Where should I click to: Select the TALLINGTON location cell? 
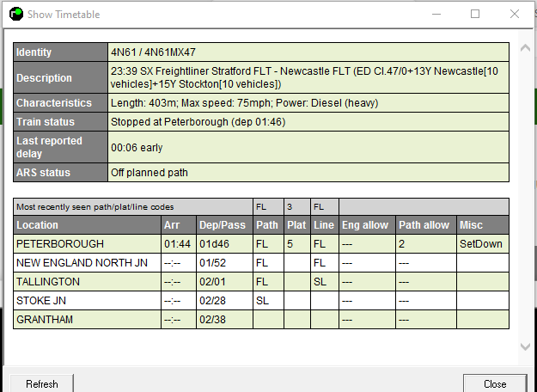(x=88, y=282)
